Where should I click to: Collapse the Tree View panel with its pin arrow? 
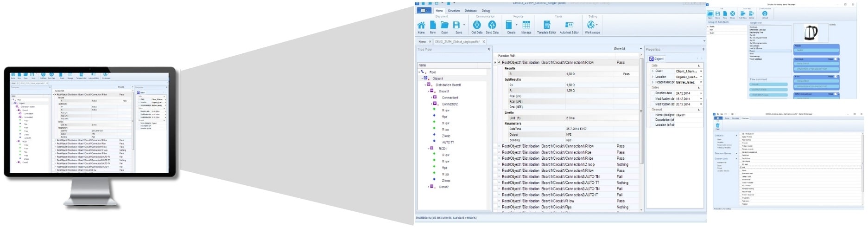coord(488,49)
